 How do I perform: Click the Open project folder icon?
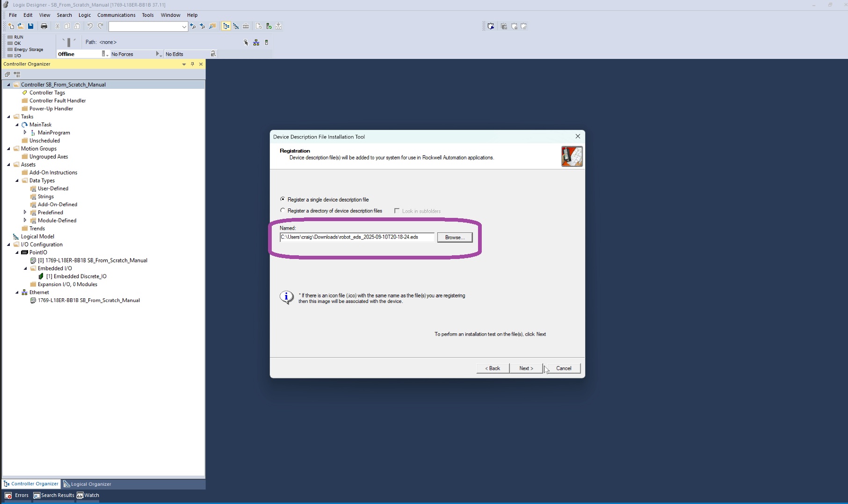21,26
